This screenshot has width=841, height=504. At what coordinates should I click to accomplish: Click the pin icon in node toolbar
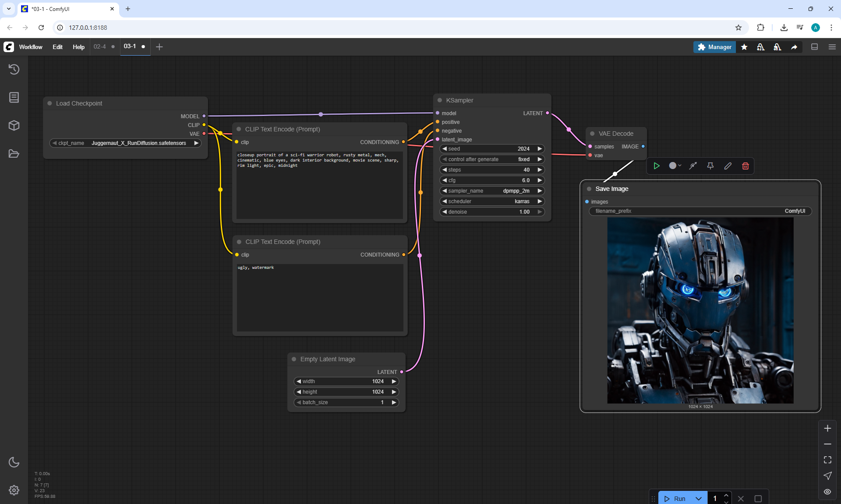point(710,166)
